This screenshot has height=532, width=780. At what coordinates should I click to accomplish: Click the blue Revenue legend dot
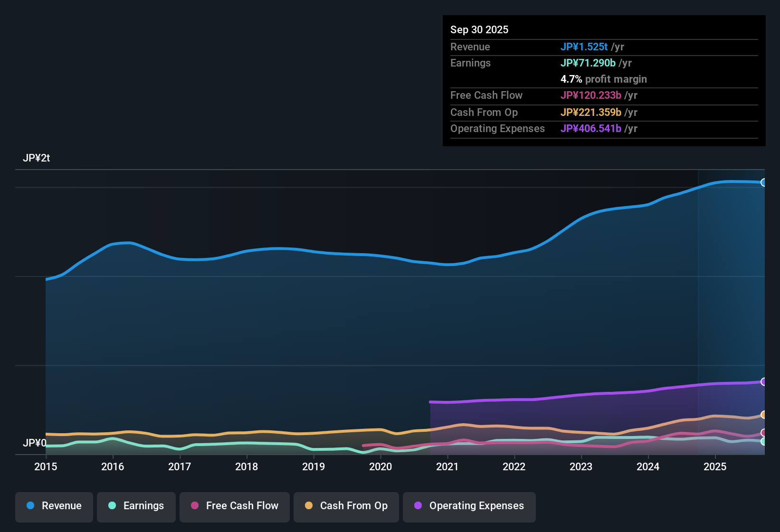click(30, 506)
